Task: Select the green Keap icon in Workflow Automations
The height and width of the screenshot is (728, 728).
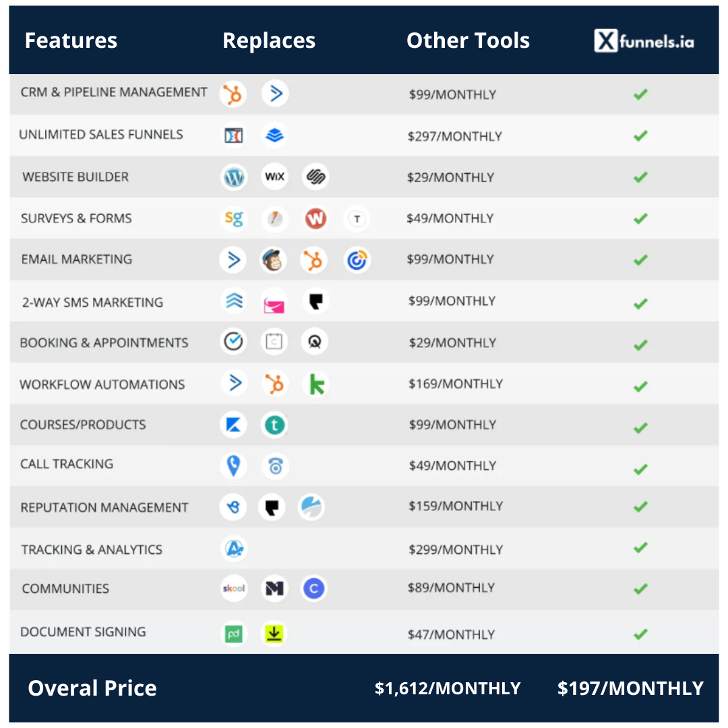Action: tap(315, 384)
